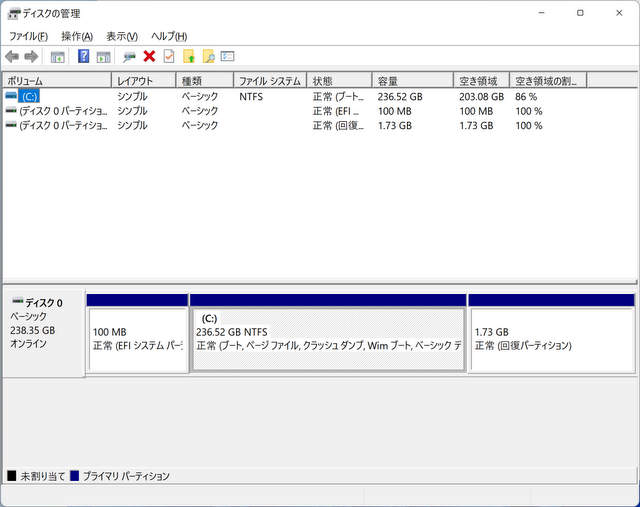This screenshot has width=640, height=507.
Task: Click the properties checkmark sheet icon
Action: (169, 57)
